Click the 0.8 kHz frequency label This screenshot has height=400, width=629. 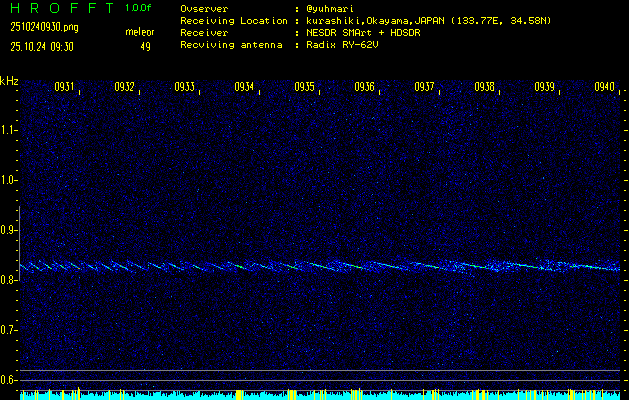pos(9,280)
